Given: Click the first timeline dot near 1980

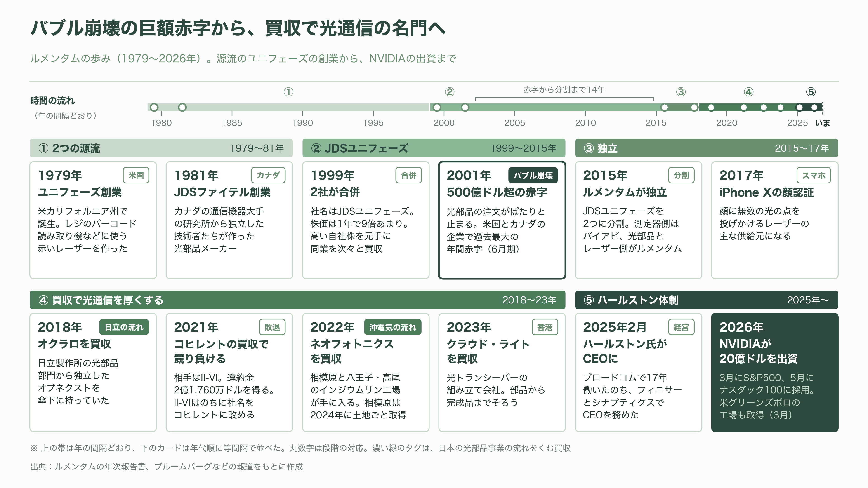Looking at the screenshot, I should pyautogui.click(x=154, y=108).
